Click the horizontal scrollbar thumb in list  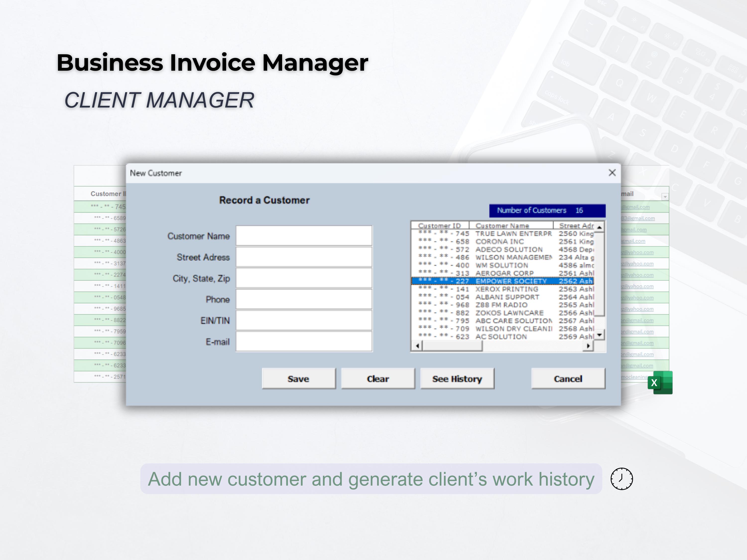452,346
